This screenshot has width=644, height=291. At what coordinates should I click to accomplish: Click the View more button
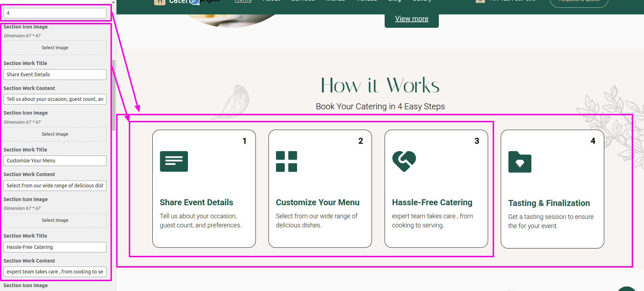click(412, 19)
